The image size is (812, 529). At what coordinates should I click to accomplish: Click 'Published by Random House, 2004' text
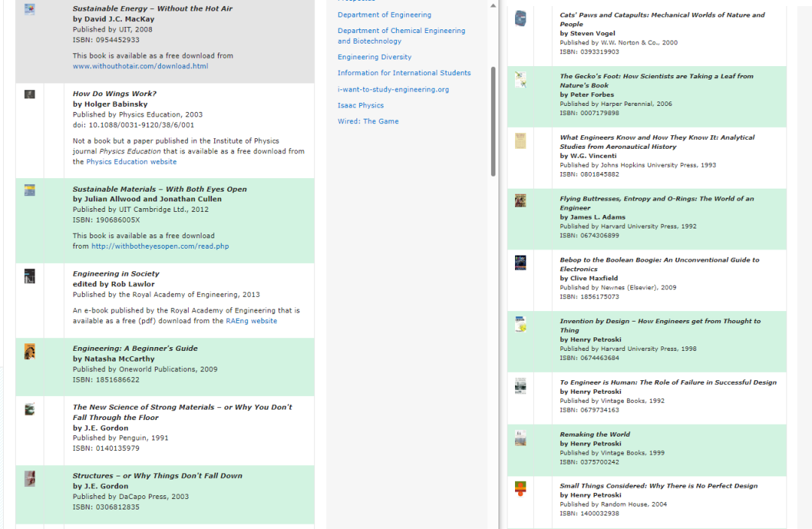click(614, 504)
